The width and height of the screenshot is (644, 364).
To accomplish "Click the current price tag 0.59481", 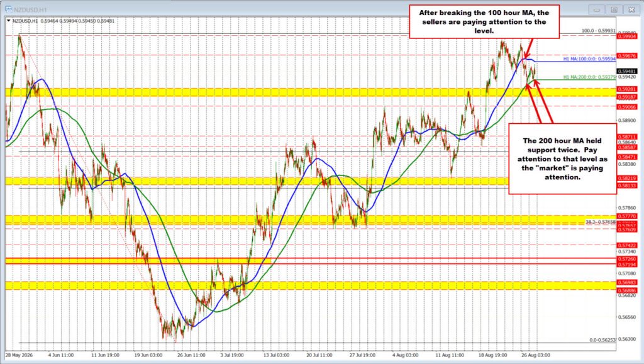I will point(627,71).
